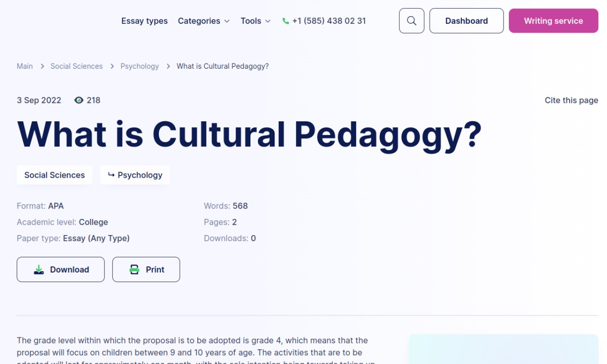Click the Psychology tag arrow icon
This screenshot has width=607, height=364.
(111, 175)
